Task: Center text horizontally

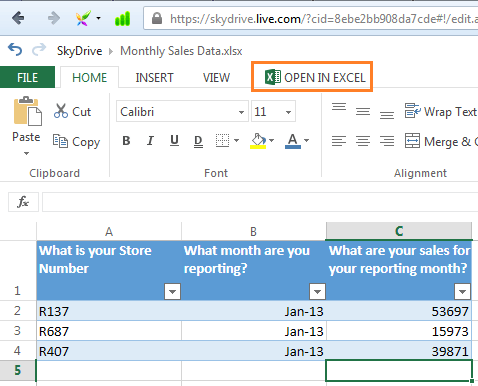Action: coord(363,141)
